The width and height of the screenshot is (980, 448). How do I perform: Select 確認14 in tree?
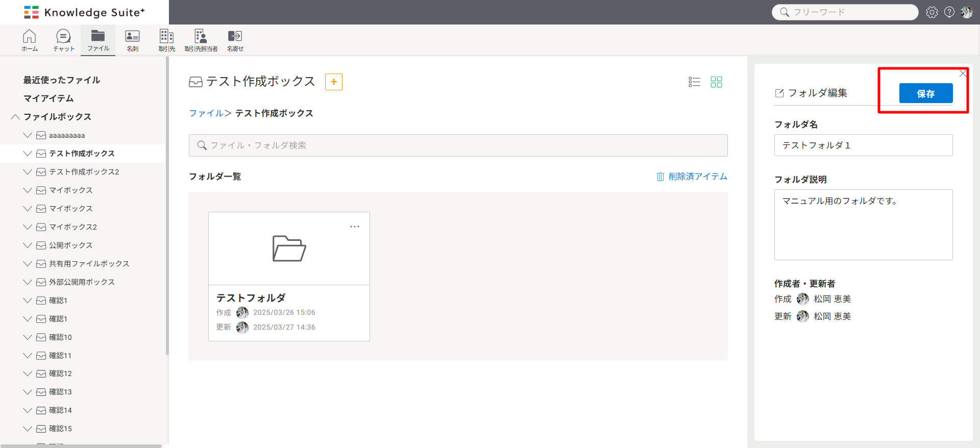[60, 410]
